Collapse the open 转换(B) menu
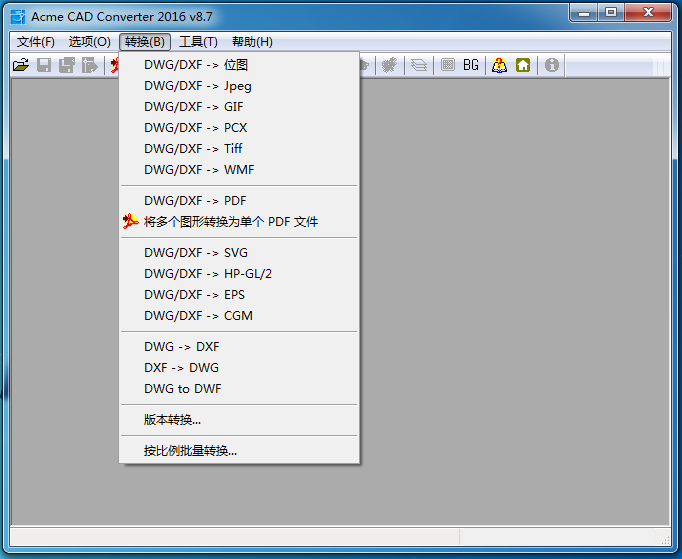Screen dimensions: 682x559 point(145,42)
